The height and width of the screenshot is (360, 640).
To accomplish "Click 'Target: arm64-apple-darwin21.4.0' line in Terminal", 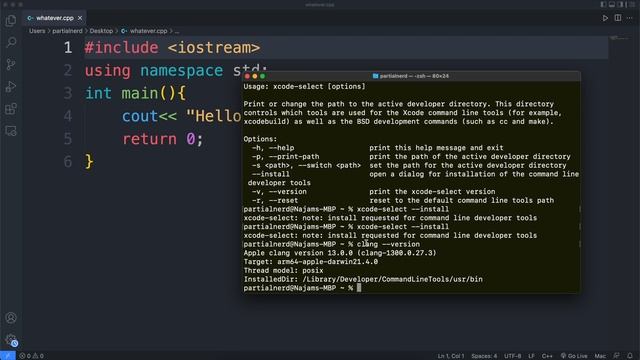I will pyautogui.click(x=311, y=262).
